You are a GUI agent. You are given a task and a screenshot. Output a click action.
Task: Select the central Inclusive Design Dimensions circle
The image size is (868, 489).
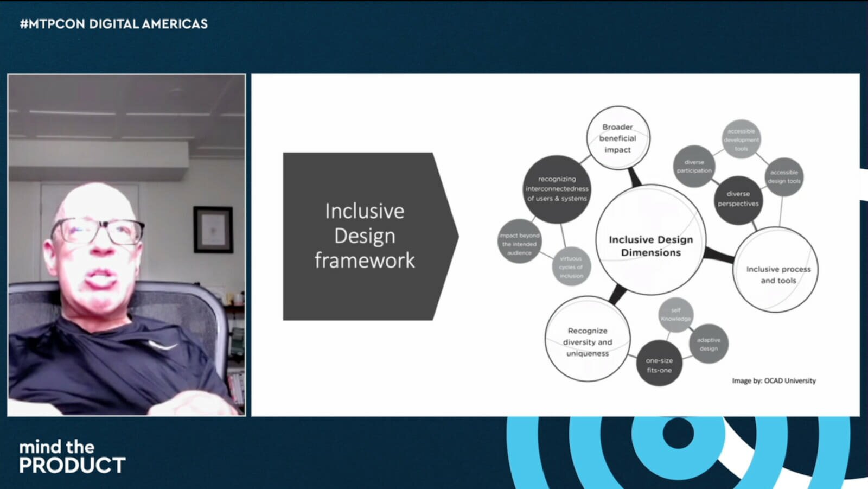[650, 245]
